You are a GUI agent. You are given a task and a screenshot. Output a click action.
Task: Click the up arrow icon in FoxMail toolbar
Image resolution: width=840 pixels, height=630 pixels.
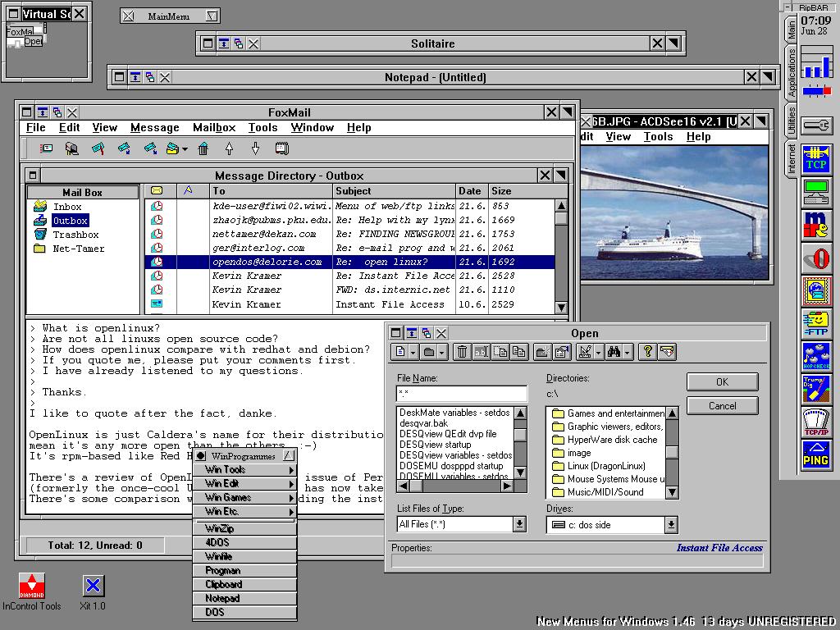coord(229,148)
